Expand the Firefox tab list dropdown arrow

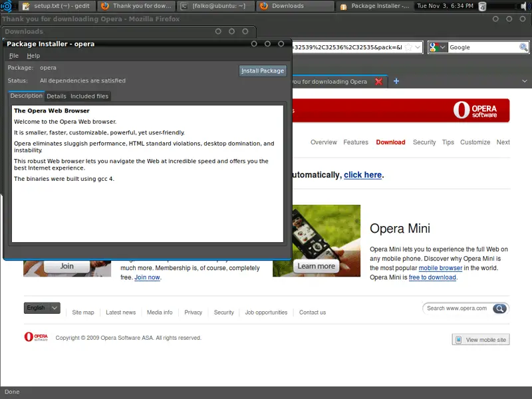point(525,81)
